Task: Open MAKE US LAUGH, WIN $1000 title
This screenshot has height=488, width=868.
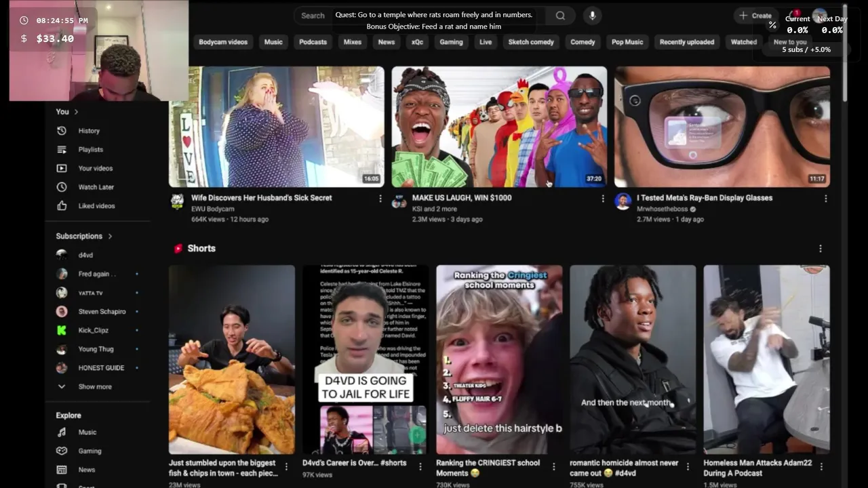Action: click(x=462, y=198)
